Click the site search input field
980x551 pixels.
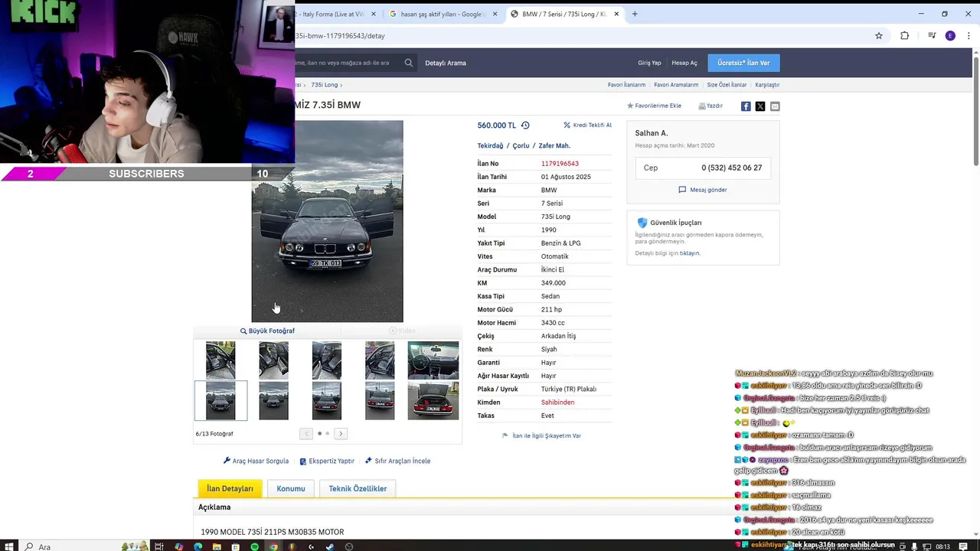click(347, 63)
